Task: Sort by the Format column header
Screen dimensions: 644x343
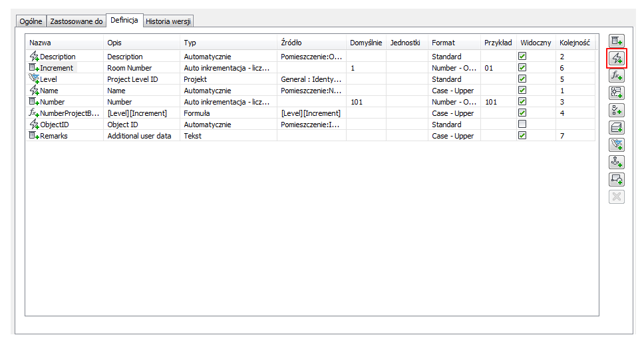Action: tap(454, 43)
